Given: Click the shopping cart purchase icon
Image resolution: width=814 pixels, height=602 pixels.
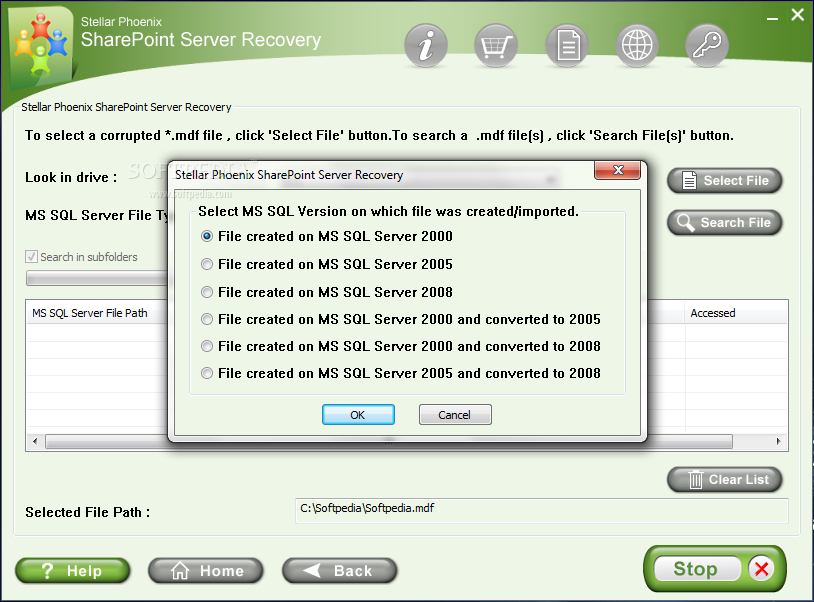Looking at the screenshot, I should 496,46.
